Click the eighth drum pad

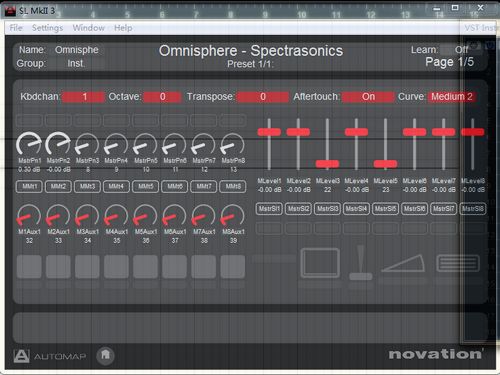tap(233, 267)
